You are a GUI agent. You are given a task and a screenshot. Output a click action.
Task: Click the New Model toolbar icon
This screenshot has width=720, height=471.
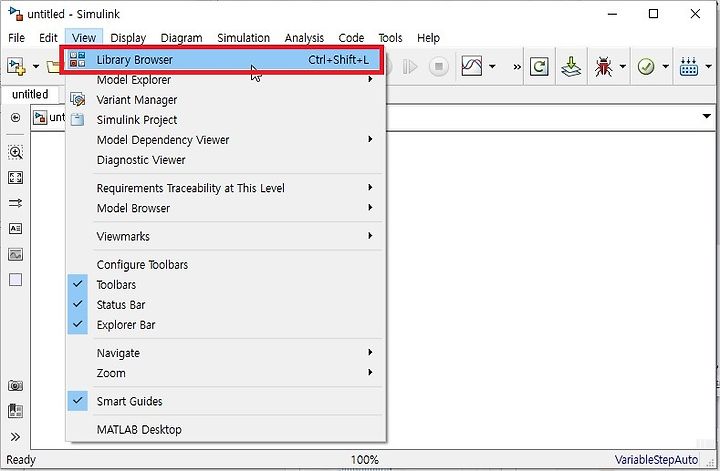(x=16, y=67)
